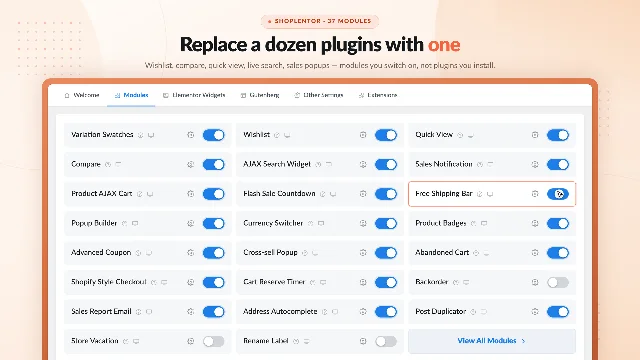Click the Cart Reserve Timer label
This screenshot has width=640, height=360.
pos(274,282)
